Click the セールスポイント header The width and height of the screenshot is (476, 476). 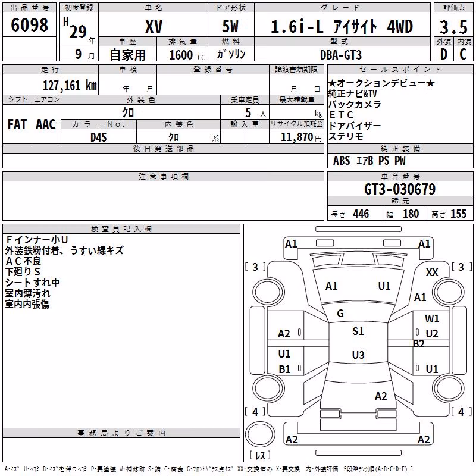[x=400, y=69]
